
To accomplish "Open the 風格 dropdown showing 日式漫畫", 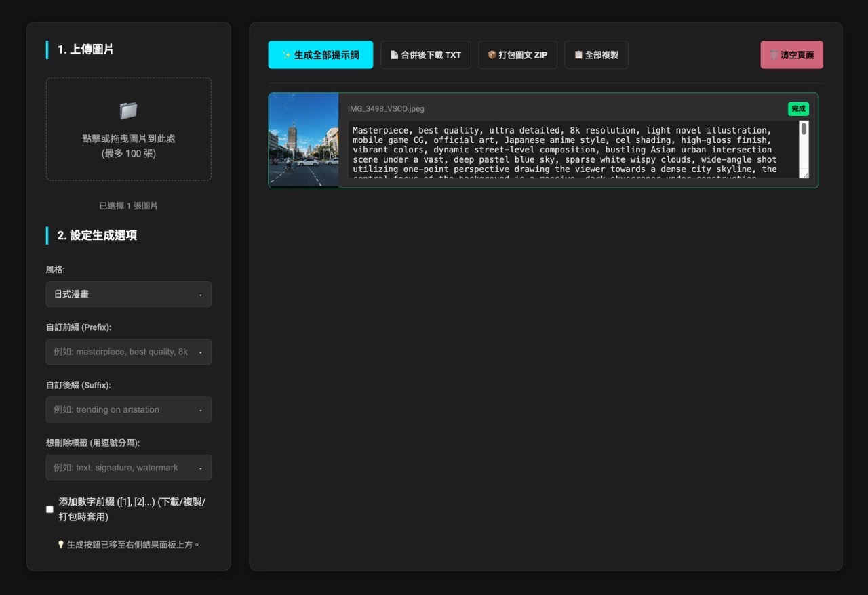I will 128,294.
